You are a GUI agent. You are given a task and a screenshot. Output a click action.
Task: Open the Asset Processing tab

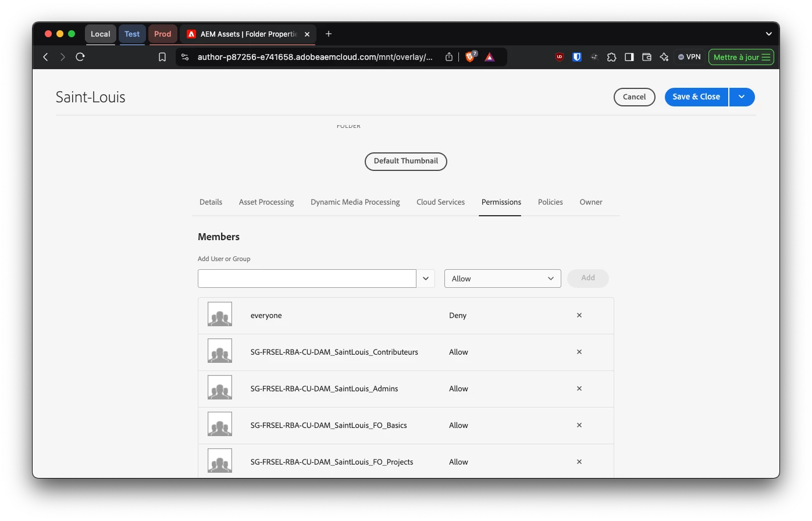(x=266, y=202)
